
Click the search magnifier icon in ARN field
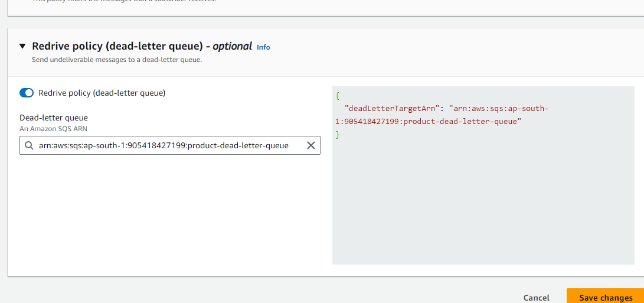(x=29, y=145)
